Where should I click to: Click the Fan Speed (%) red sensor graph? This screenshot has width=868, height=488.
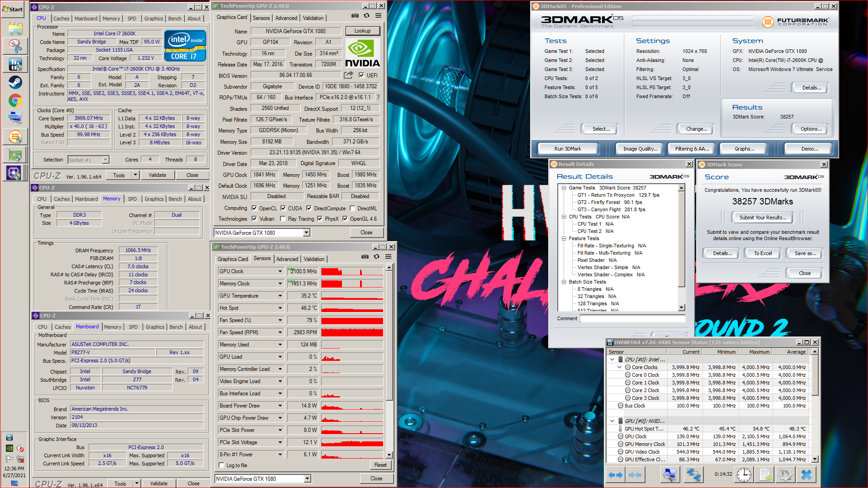point(352,320)
